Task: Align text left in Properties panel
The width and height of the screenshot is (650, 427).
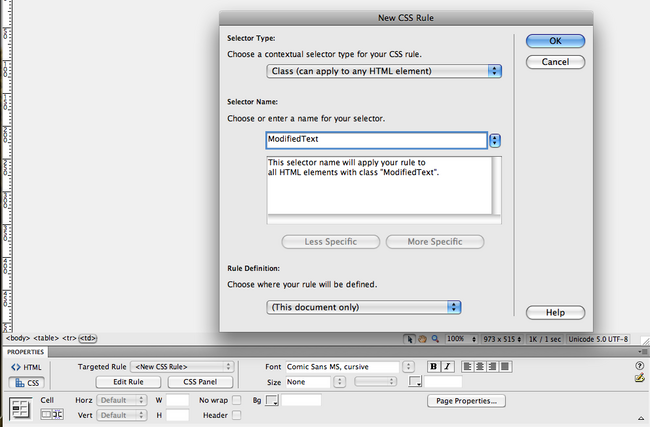Action: [x=466, y=367]
